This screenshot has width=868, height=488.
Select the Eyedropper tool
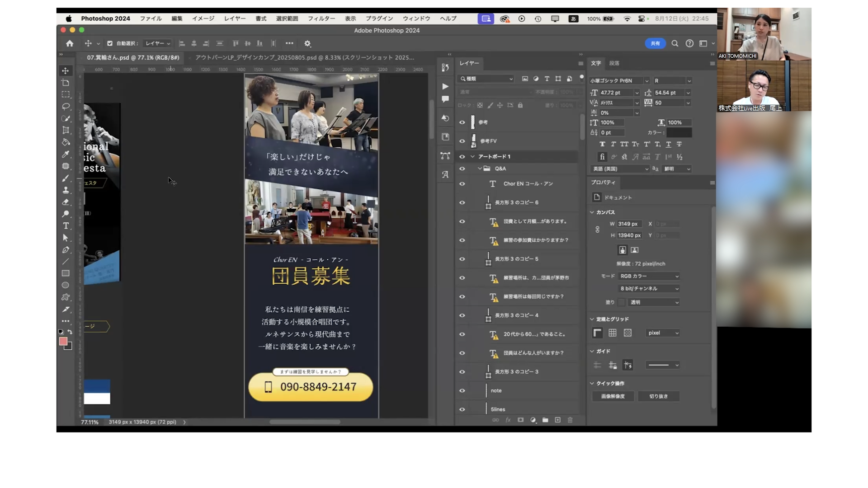tap(66, 154)
